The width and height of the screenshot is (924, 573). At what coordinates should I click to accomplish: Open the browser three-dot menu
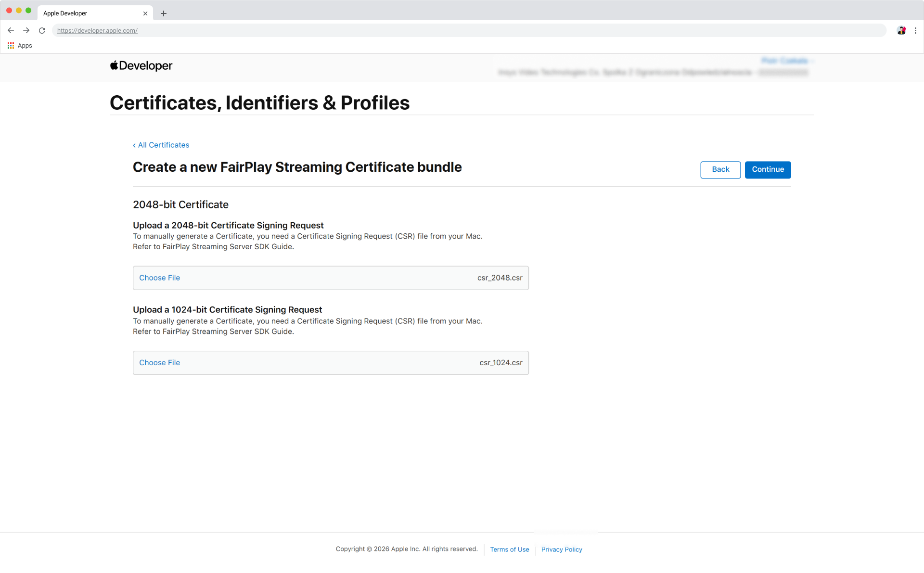(915, 30)
